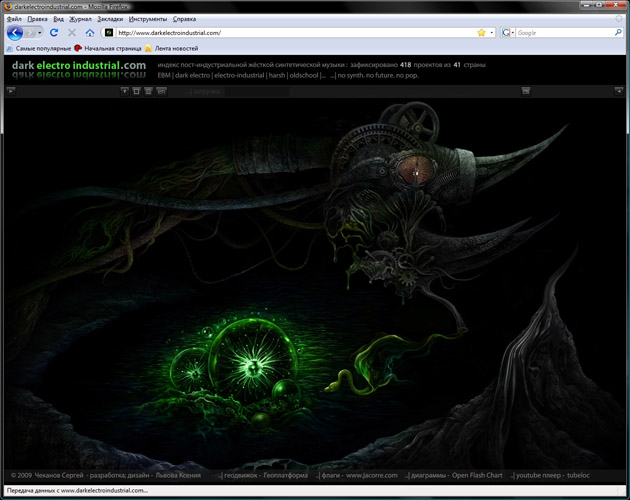Open the tubeloc youtube player link

578,475
